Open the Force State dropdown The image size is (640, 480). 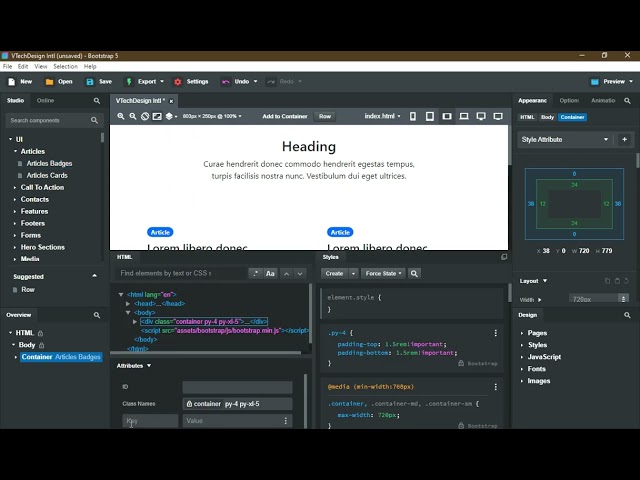(x=383, y=273)
